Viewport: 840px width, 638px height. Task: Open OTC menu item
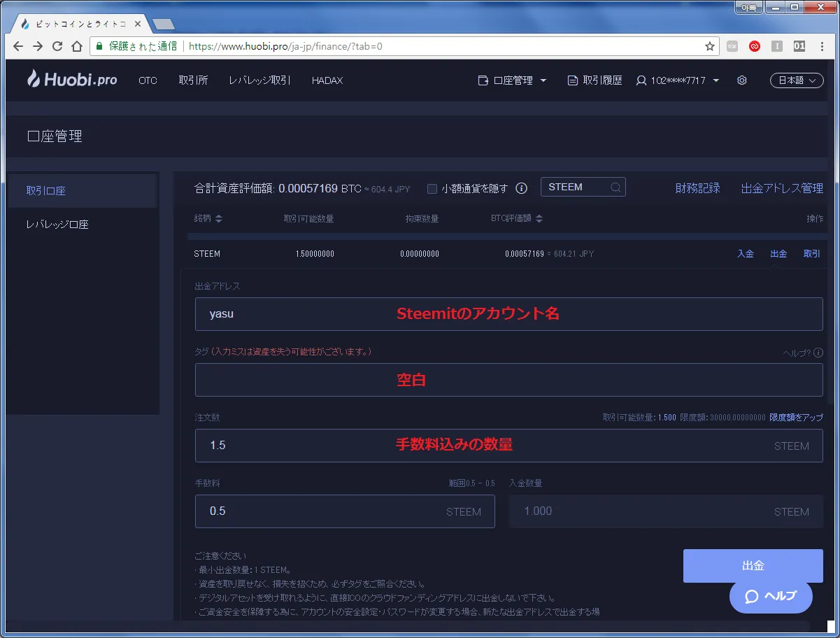click(x=148, y=80)
